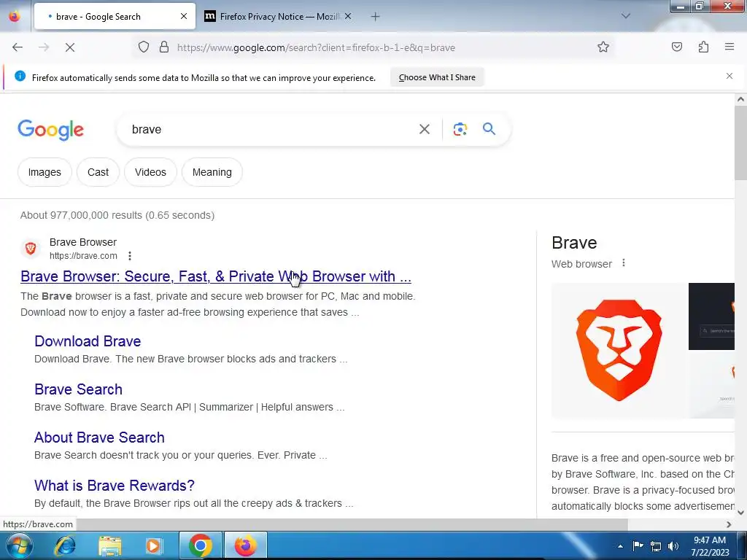Search by image with Google Lens
The image size is (747, 560).
(x=460, y=129)
